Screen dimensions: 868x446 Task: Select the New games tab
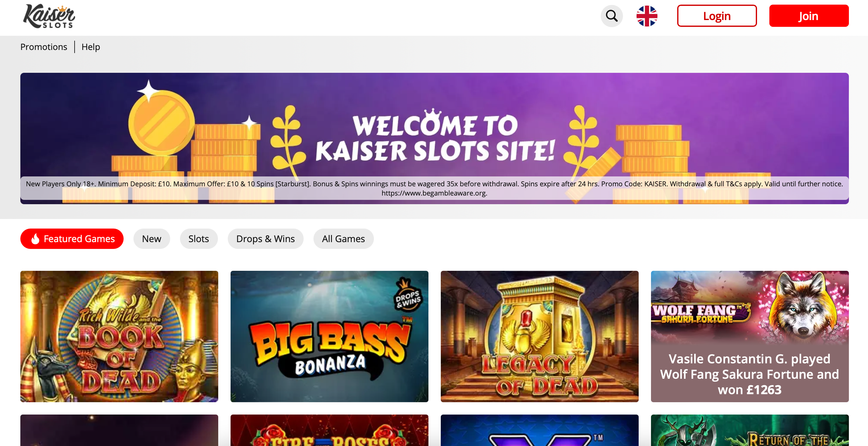pos(152,239)
